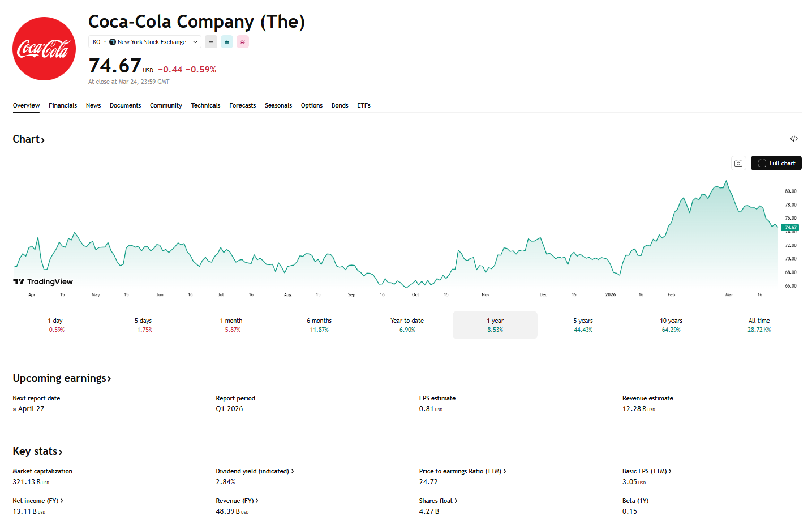Expand the Upcoming earnings section
The image size is (812, 525).
click(62, 378)
